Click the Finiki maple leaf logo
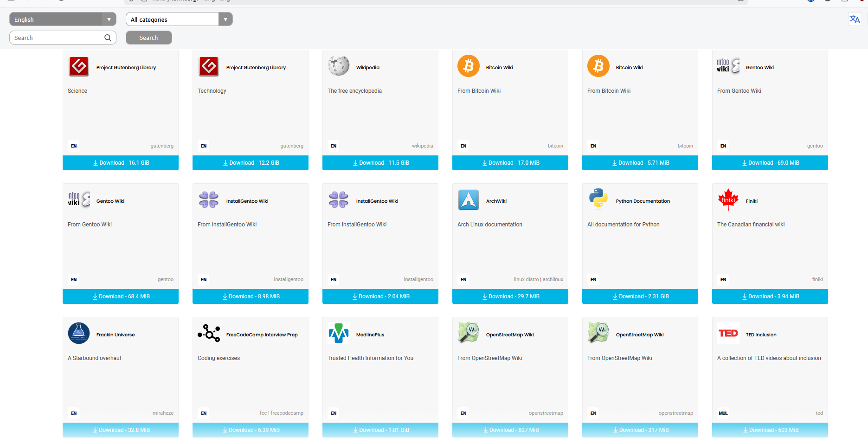 pyautogui.click(x=728, y=200)
